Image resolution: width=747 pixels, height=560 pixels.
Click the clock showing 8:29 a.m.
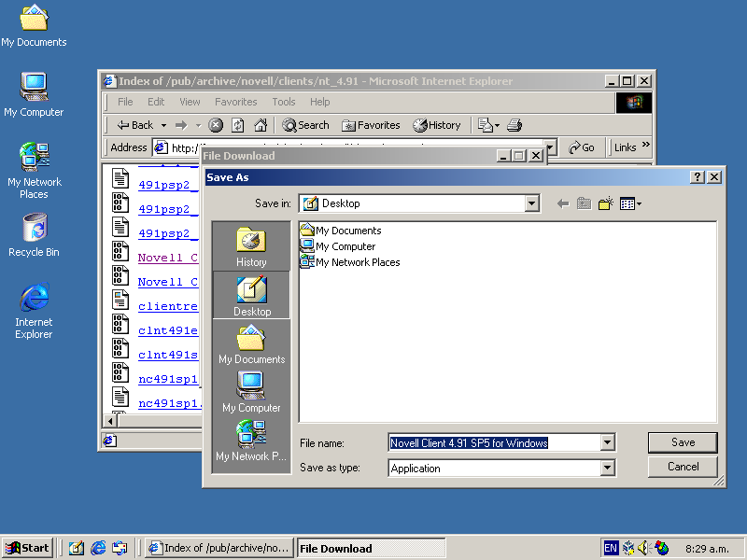707,549
